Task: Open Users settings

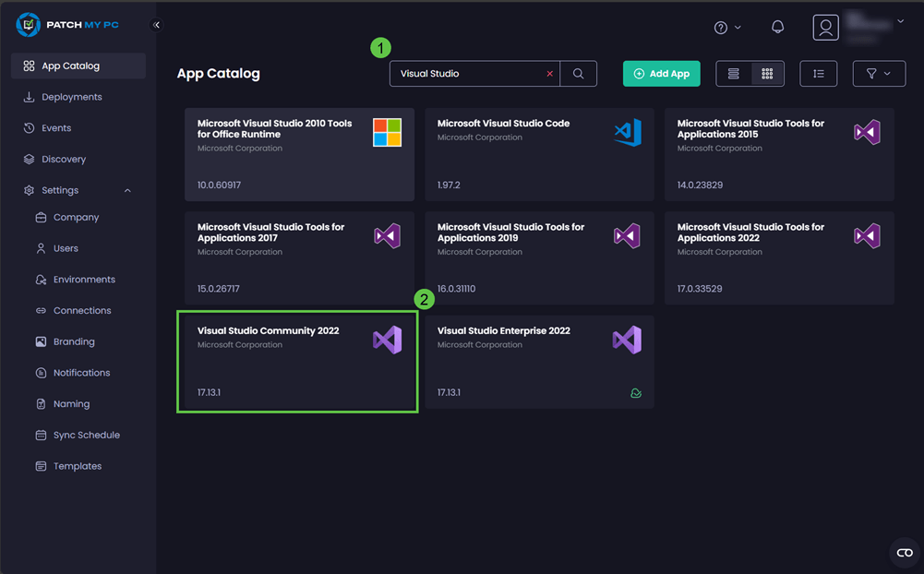Action: pyautogui.click(x=66, y=248)
